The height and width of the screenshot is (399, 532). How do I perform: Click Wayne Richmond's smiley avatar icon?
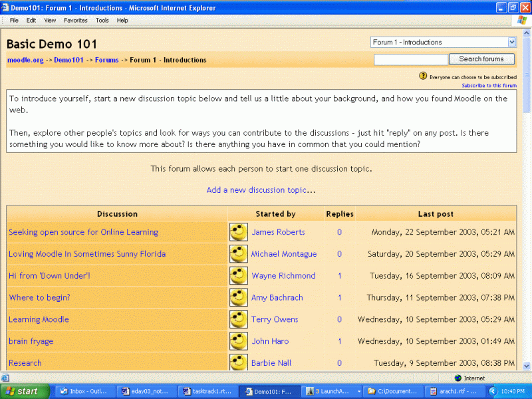point(239,276)
